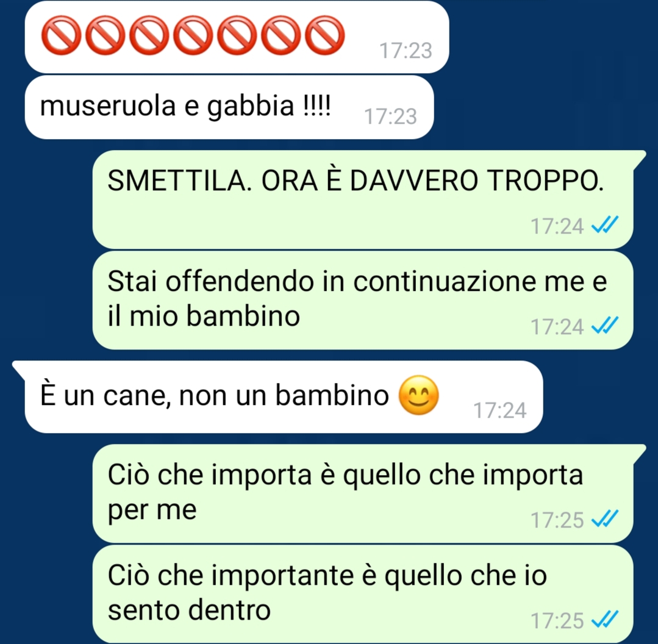Screen dimensions: 658x644
Task: Click read ticks on SMETTILA message
Action: (x=604, y=225)
